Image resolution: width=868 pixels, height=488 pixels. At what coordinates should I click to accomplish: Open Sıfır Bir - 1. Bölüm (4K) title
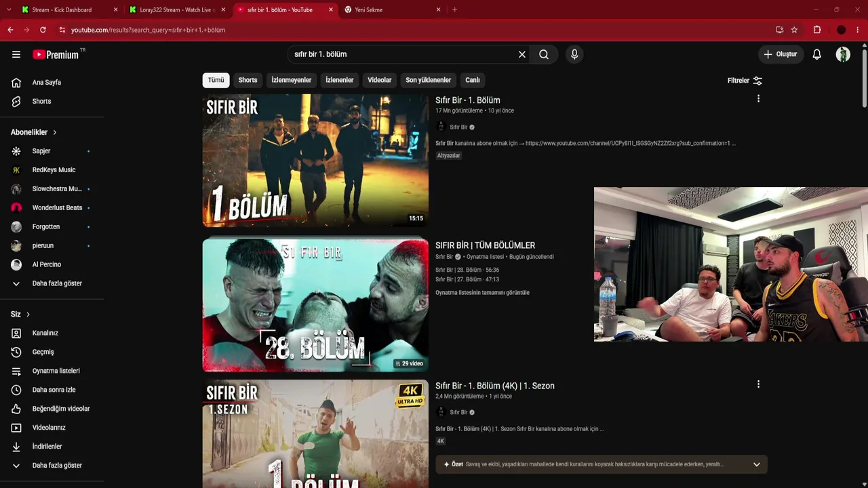[495, 386]
